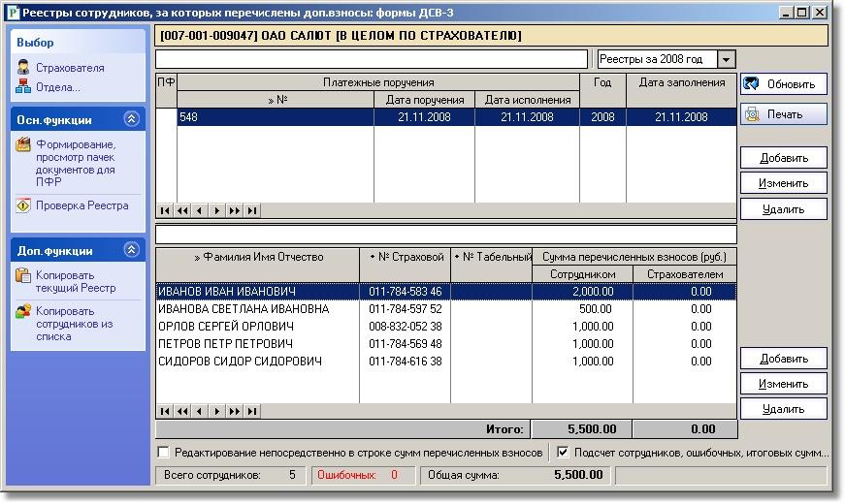Open the Реестры за 2008 год dropdown
The image size is (845, 504).
(727, 60)
